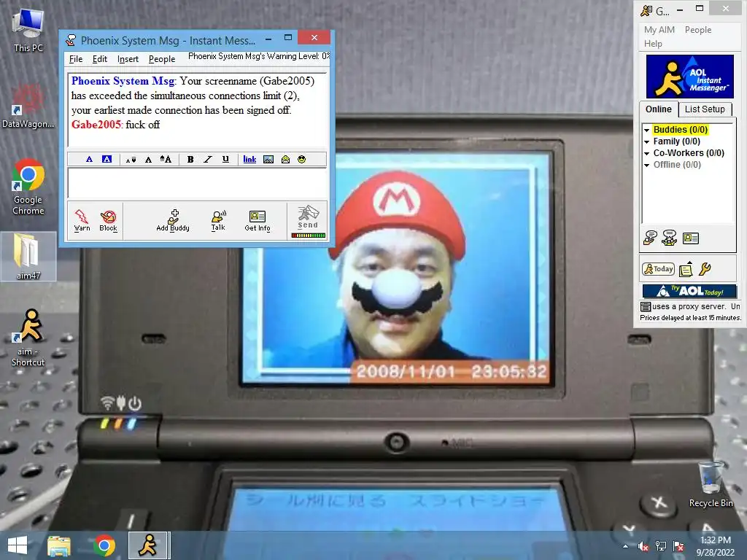Open Chrome from the taskbar
747x560 pixels.
pos(104,545)
